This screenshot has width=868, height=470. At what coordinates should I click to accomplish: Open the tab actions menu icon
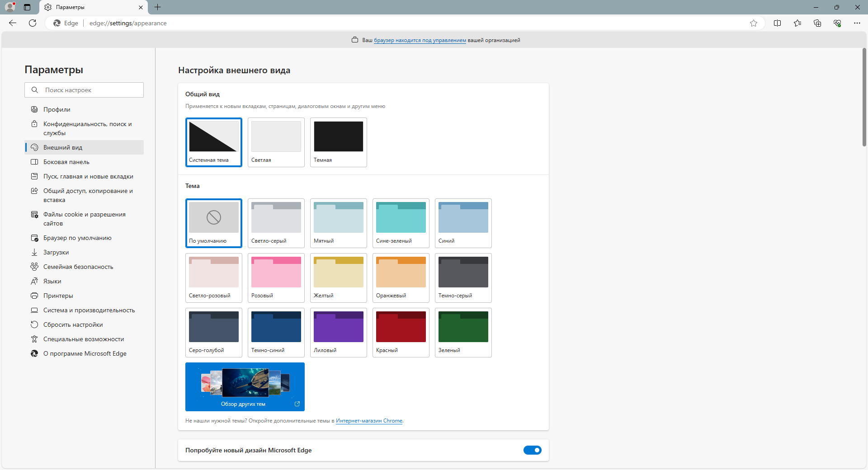[x=27, y=7]
